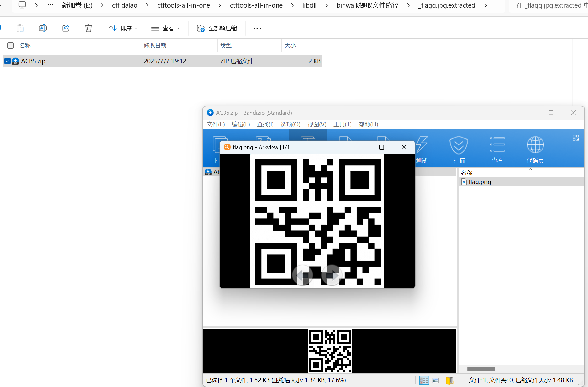
Task: Expand the chevron after binwalk提取文件路径
Action: 408,5
